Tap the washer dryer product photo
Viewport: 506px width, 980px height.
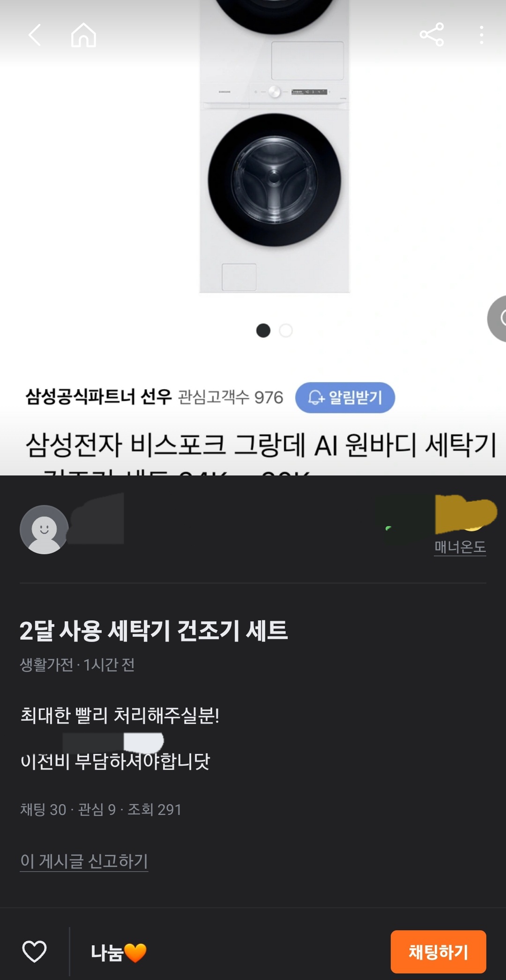(275, 146)
